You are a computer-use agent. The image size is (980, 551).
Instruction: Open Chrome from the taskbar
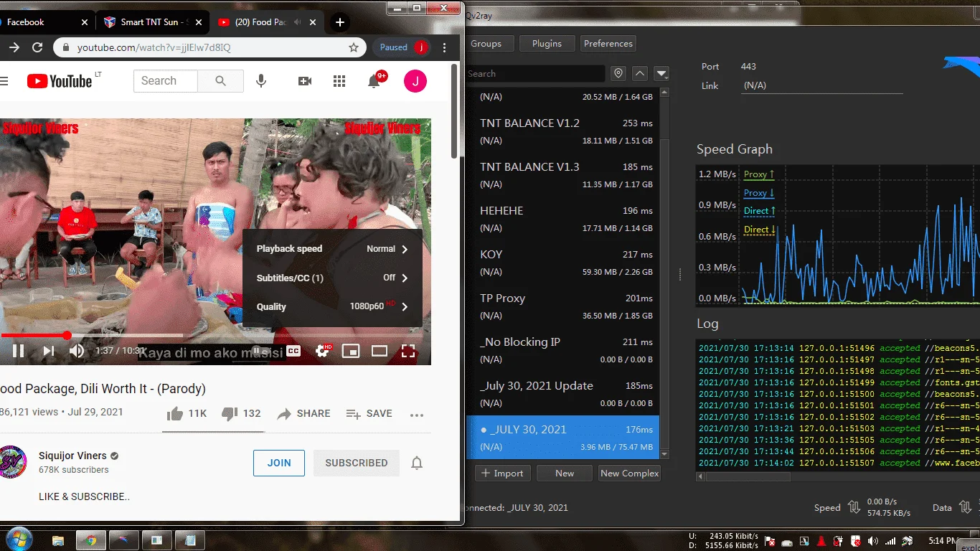pyautogui.click(x=91, y=540)
